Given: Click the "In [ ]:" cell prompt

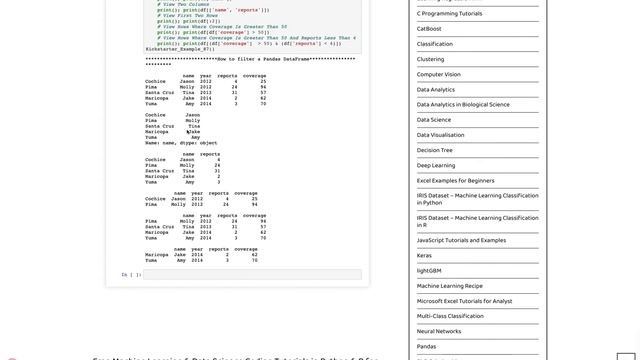Looking at the screenshot, I should click(x=131, y=275).
